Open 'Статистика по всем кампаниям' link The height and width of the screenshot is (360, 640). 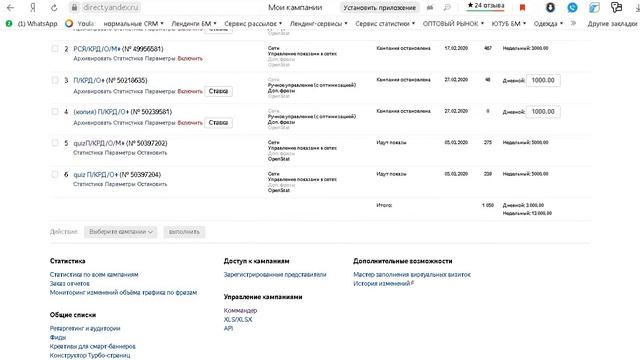pyautogui.click(x=94, y=274)
